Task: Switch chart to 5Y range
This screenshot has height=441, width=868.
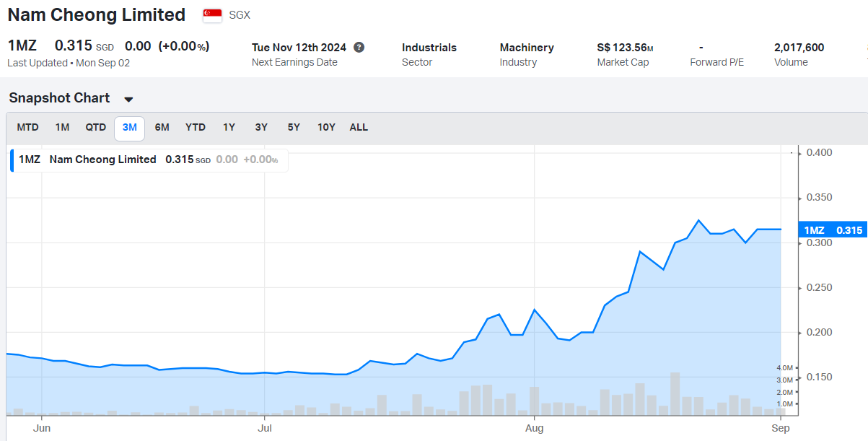Action: [x=294, y=128]
